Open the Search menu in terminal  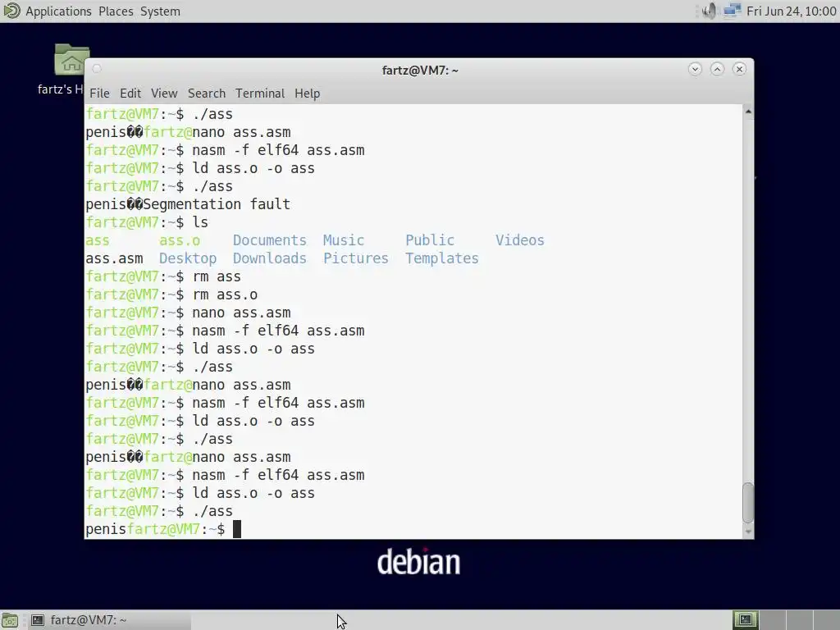click(x=206, y=94)
